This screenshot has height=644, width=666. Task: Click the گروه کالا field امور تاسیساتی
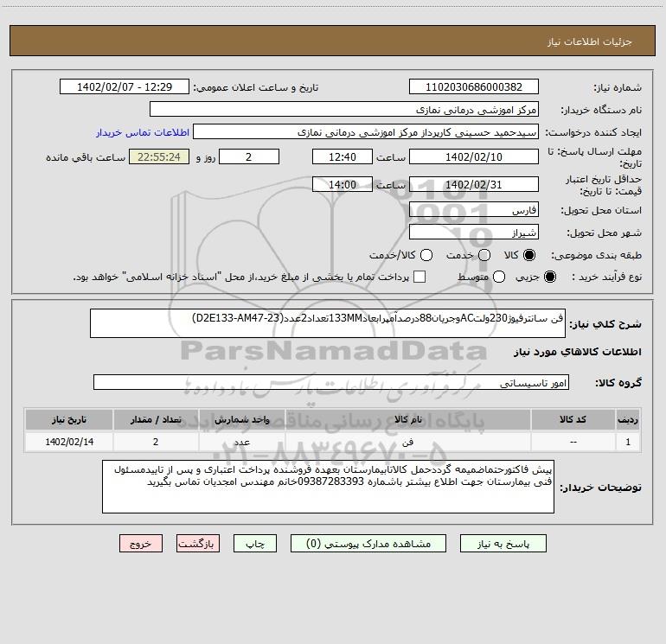(x=330, y=382)
